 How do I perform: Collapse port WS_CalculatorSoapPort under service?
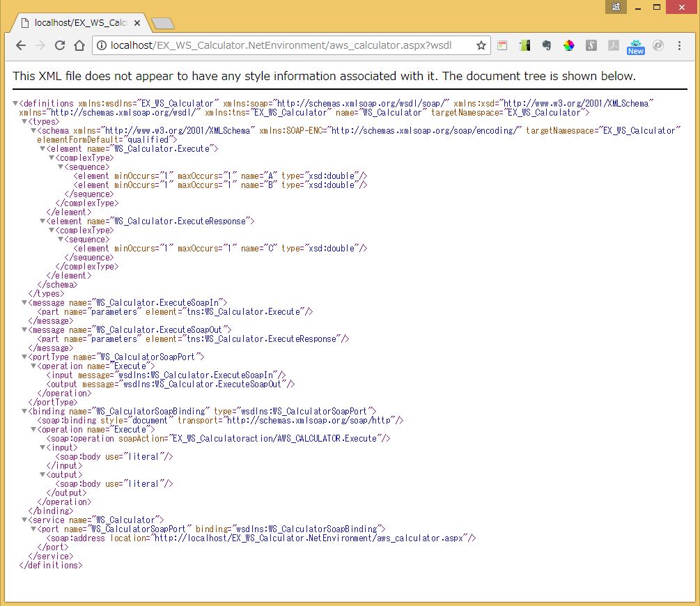[x=33, y=529]
